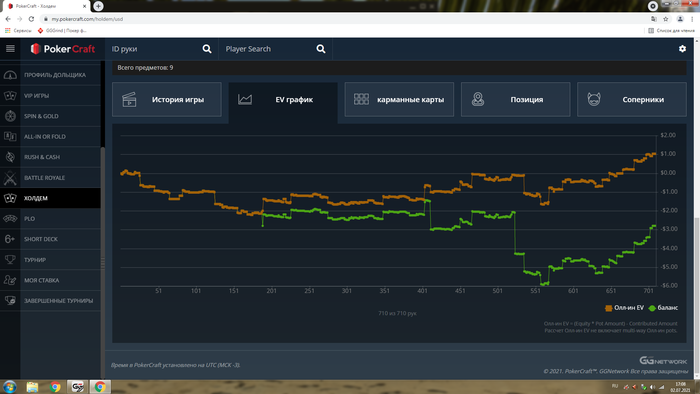Open File Explorer in taskbar
Screen dimensions: 700x394
point(32,386)
